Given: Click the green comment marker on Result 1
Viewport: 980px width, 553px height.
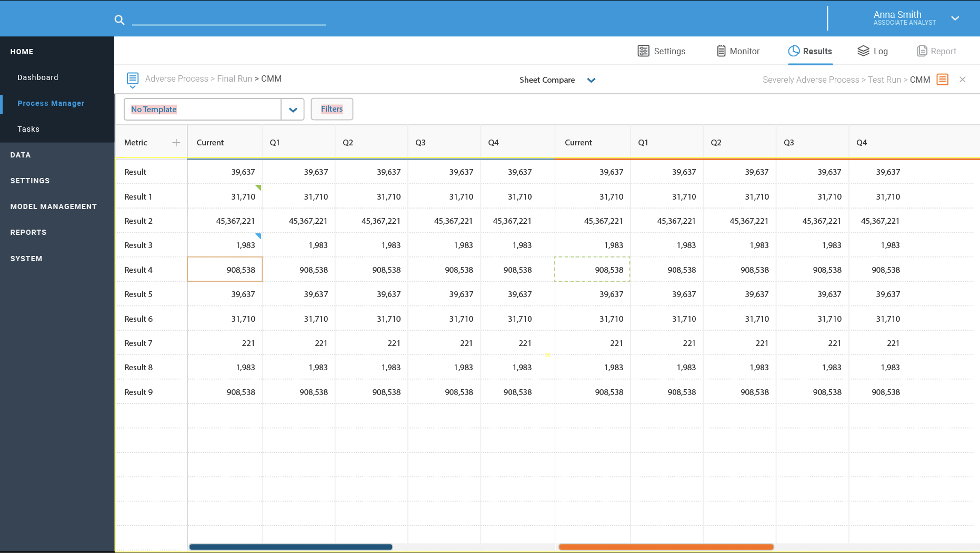Looking at the screenshot, I should pos(258,187).
